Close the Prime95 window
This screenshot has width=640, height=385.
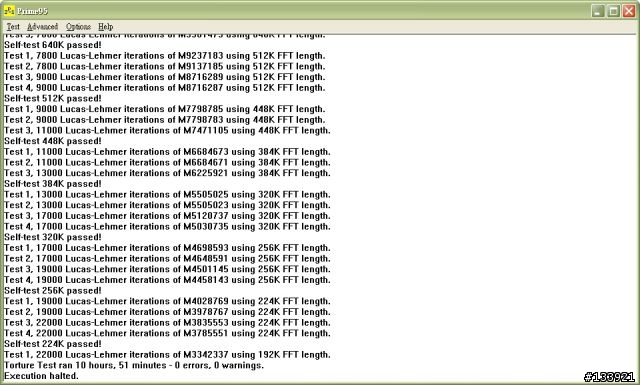tap(629, 11)
